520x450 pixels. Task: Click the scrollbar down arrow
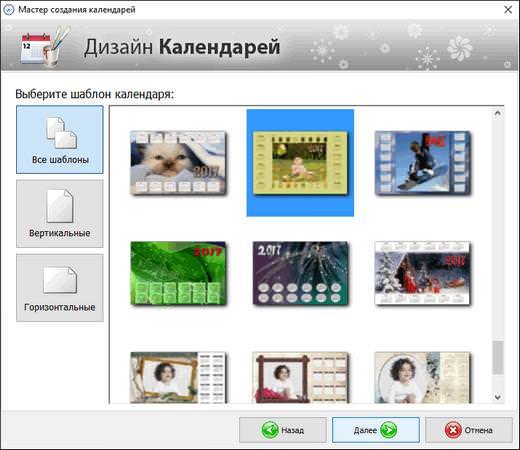tap(498, 397)
